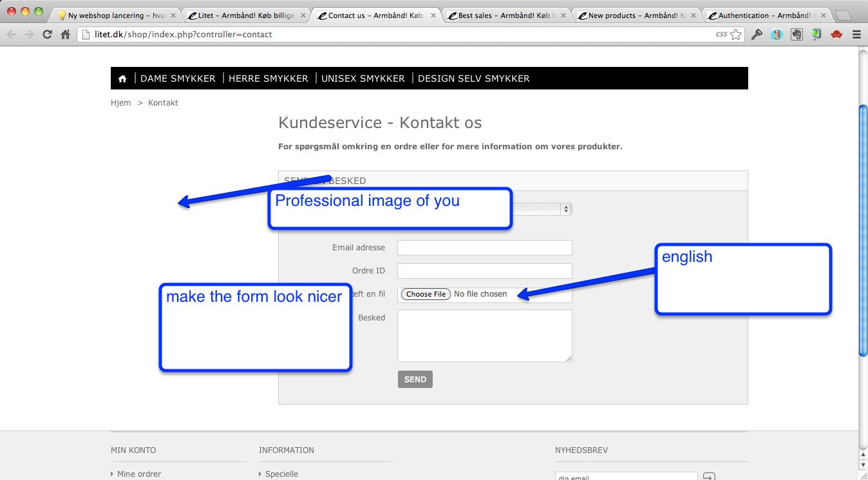This screenshot has height=480, width=868.
Task: Switch to the Best sales tab
Action: pos(503,15)
